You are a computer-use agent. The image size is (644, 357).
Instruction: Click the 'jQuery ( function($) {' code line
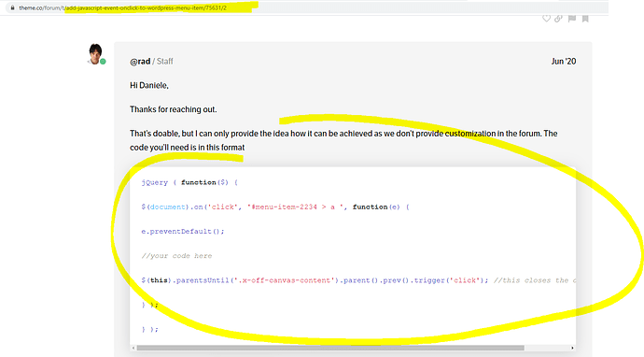coord(189,182)
